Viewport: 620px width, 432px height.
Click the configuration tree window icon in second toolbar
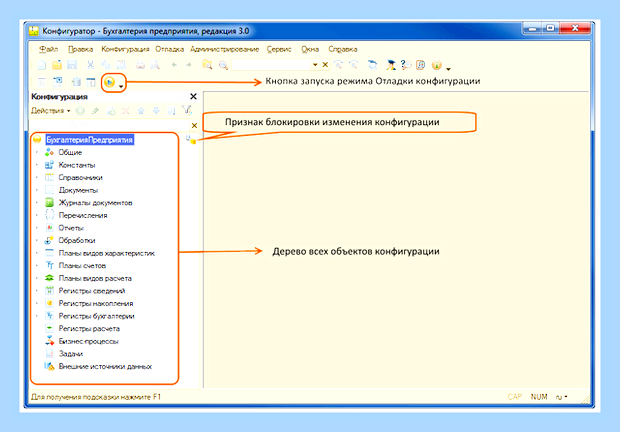click(57, 82)
